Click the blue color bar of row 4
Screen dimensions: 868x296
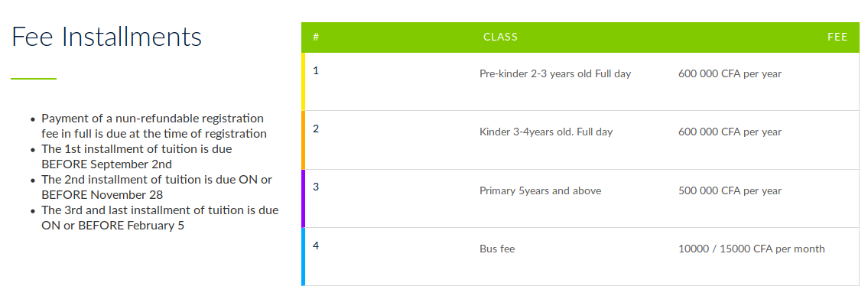click(x=304, y=257)
